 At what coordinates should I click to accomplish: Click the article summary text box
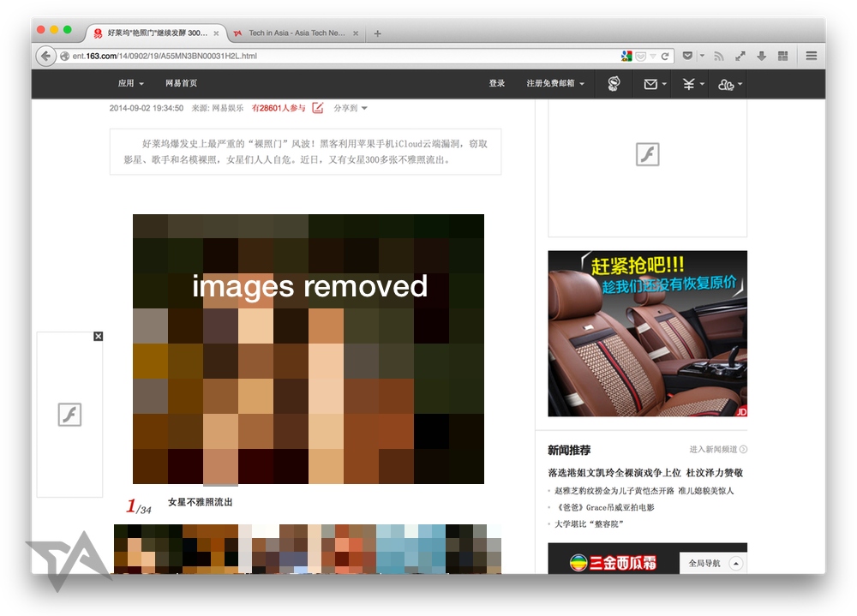pos(306,152)
